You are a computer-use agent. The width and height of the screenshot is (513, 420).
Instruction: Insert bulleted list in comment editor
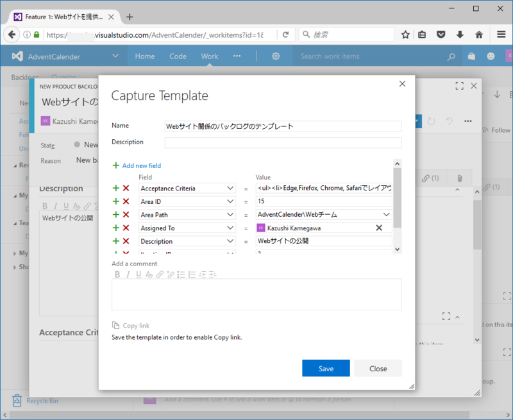pos(181,274)
